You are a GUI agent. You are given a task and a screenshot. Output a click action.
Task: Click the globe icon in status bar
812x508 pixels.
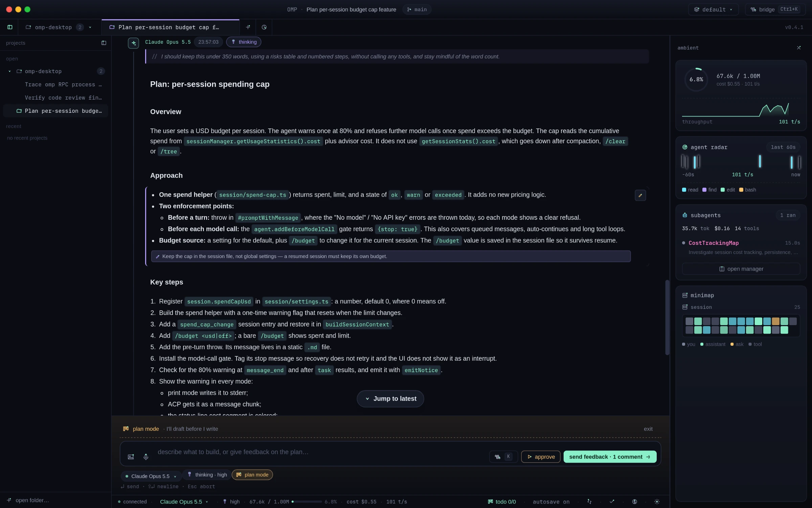[634, 502]
